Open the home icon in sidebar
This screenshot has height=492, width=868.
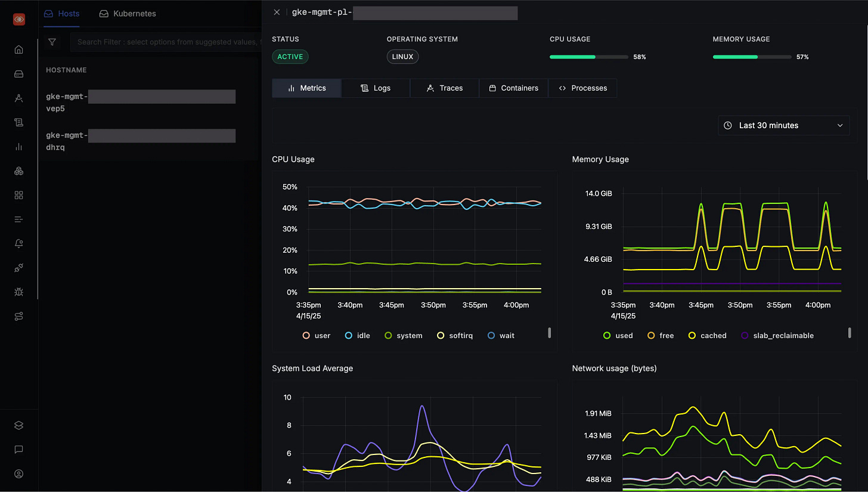point(18,49)
